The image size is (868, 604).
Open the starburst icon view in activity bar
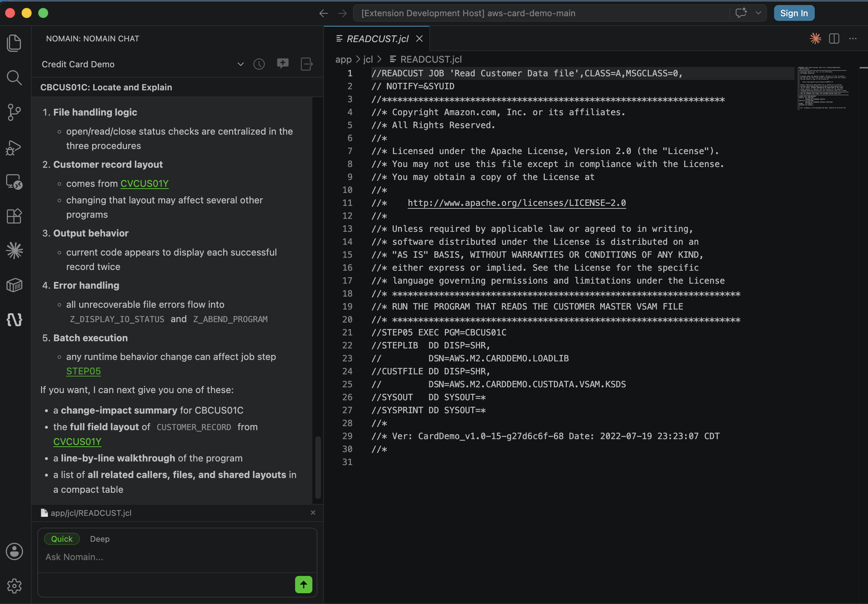pos(14,251)
